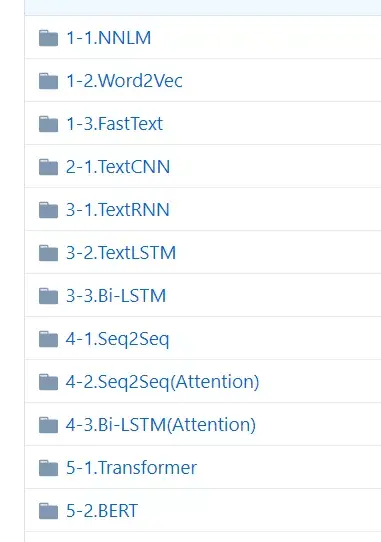Click the folder icon next to 1-2.Word2Vec
Screen dimensions: 381x542
48,81
